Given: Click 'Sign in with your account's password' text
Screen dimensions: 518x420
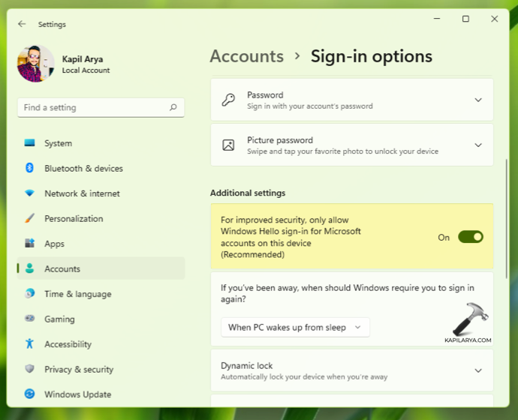Looking at the screenshot, I should pyautogui.click(x=310, y=106).
